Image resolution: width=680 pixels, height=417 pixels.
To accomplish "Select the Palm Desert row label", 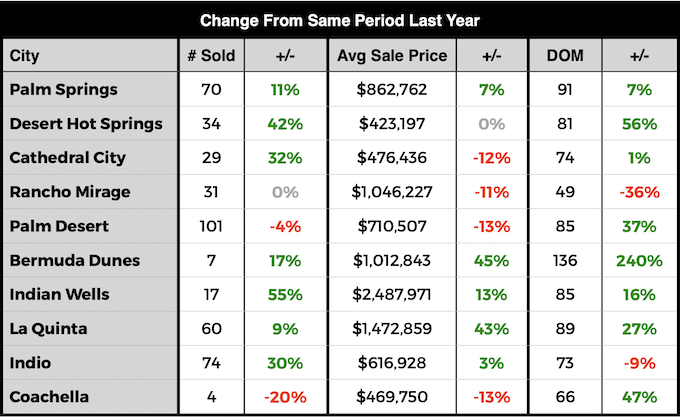I will pyautogui.click(x=60, y=226).
